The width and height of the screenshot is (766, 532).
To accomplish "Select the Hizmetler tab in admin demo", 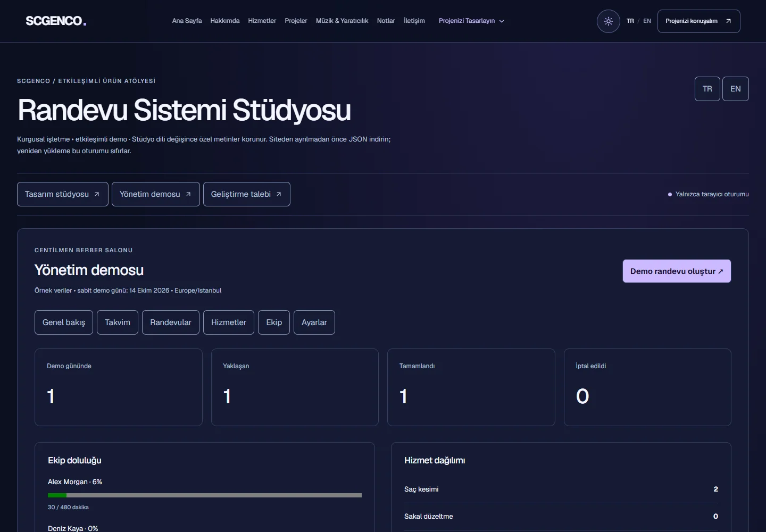I will coord(229,322).
